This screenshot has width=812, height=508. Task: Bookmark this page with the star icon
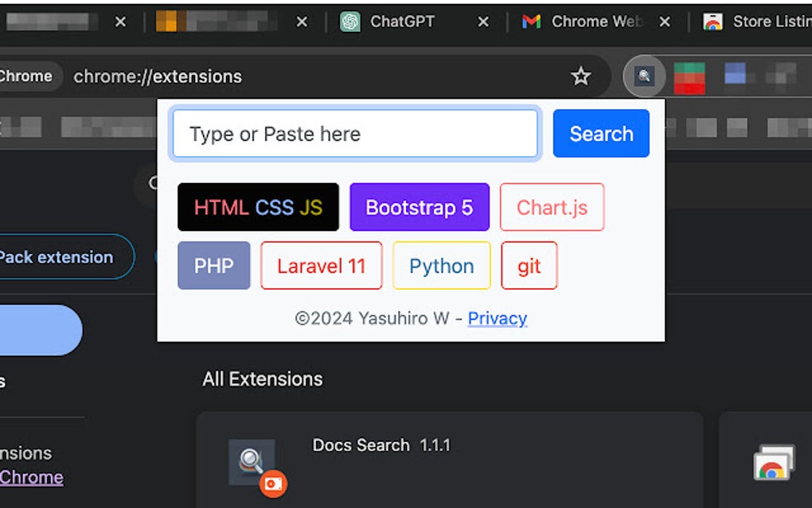(x=581, y=76)
